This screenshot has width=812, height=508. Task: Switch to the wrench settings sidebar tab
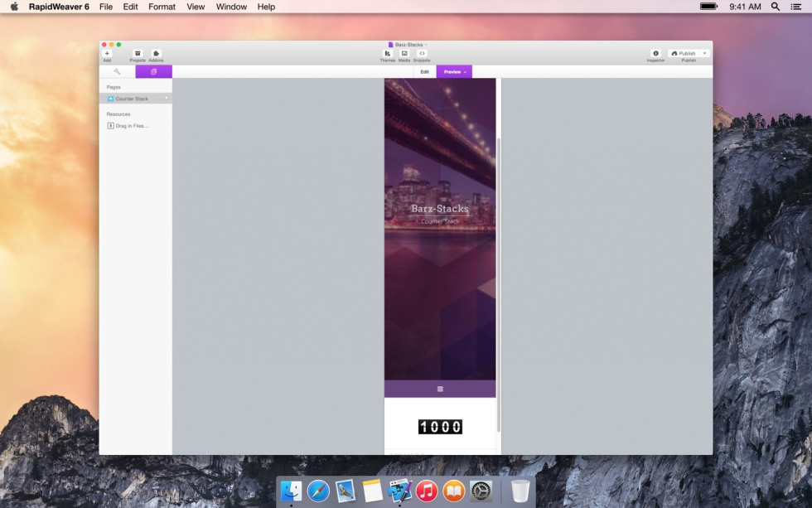click(x=117, y=71)
